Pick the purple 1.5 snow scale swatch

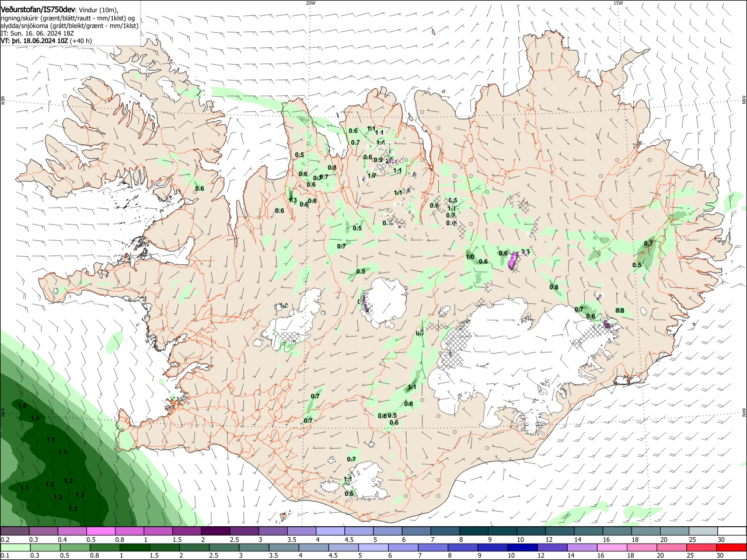pyautogui.click(x=186, y=531)
